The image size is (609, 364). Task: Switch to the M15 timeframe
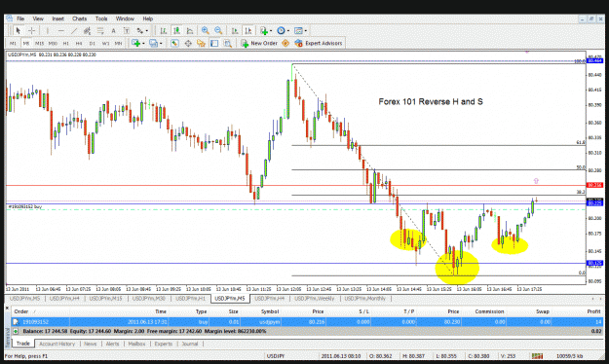point(39,44)
